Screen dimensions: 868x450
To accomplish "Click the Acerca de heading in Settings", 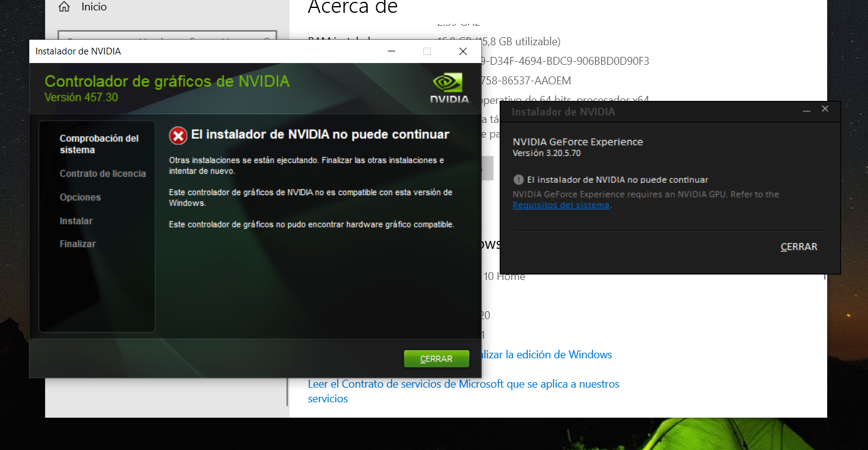I will tap(352, 7).
